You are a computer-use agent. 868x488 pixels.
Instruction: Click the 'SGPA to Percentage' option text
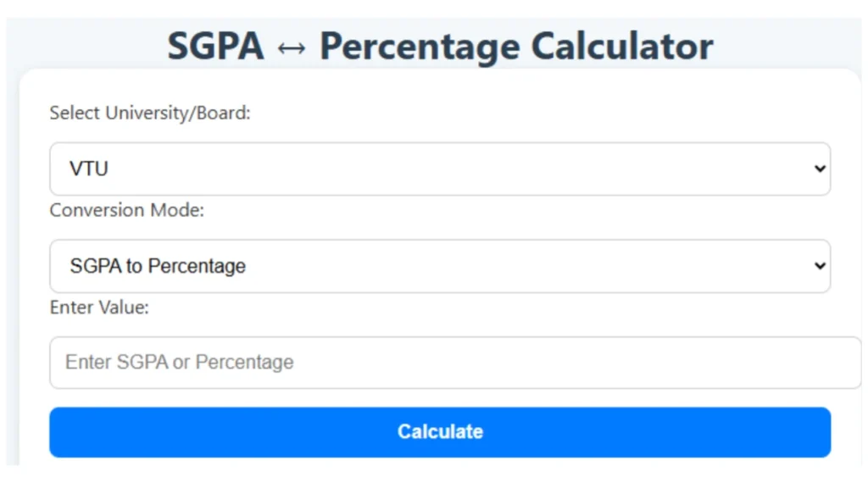point(158,266)
